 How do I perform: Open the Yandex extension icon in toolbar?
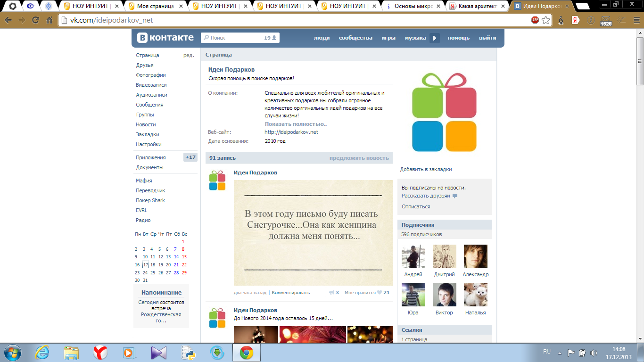pyautogui.click(x=576, y=20)
